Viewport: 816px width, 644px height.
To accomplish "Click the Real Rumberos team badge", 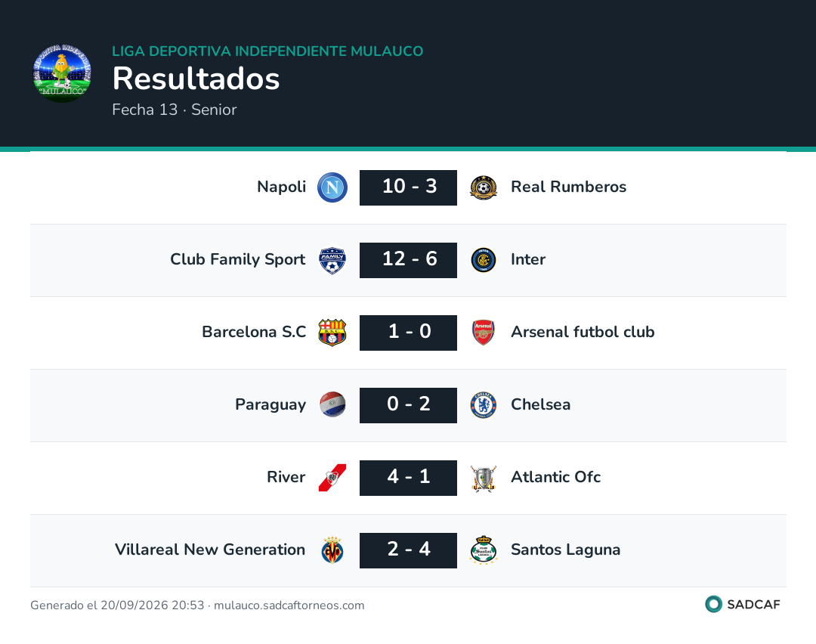I will coord(484,187).
